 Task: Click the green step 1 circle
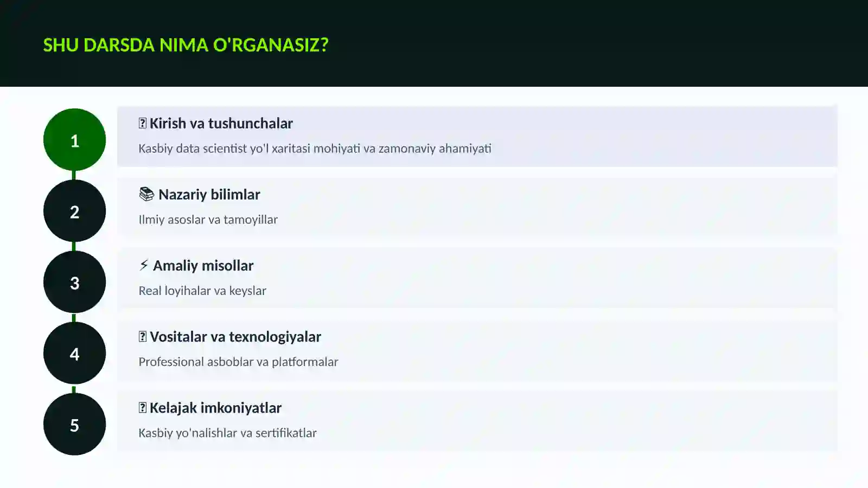click(74, 140)
